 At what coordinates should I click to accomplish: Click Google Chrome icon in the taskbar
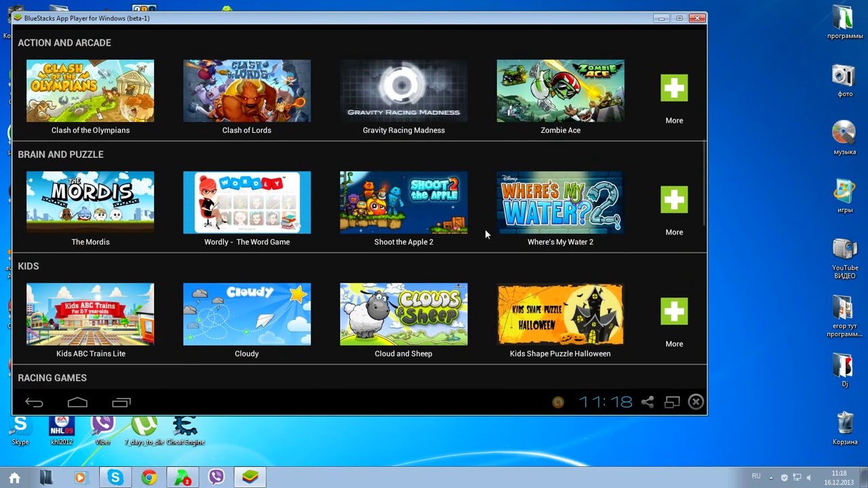tap(149, 478)
